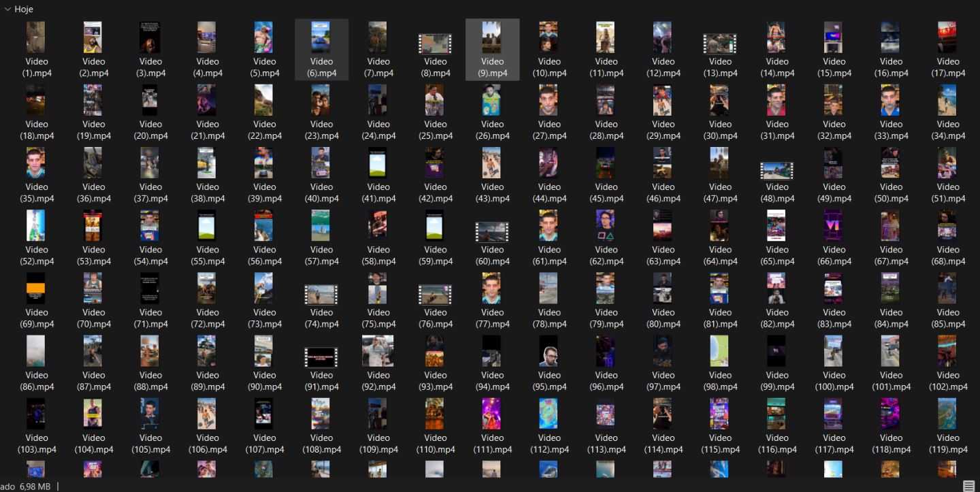Click the "Video (18).mp4" file name
Viewport: 980px width, 492px height.
coord(36,130)
